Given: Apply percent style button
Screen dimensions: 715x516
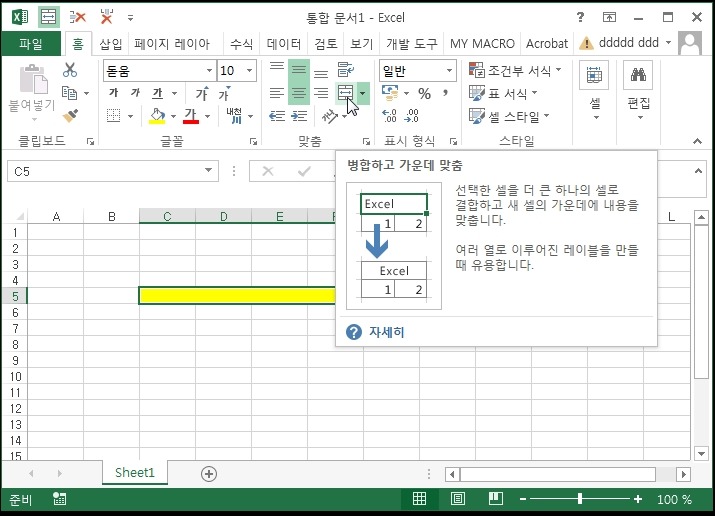Looking at the screenshot, I should pyautogui.click(x=425, y=93).
